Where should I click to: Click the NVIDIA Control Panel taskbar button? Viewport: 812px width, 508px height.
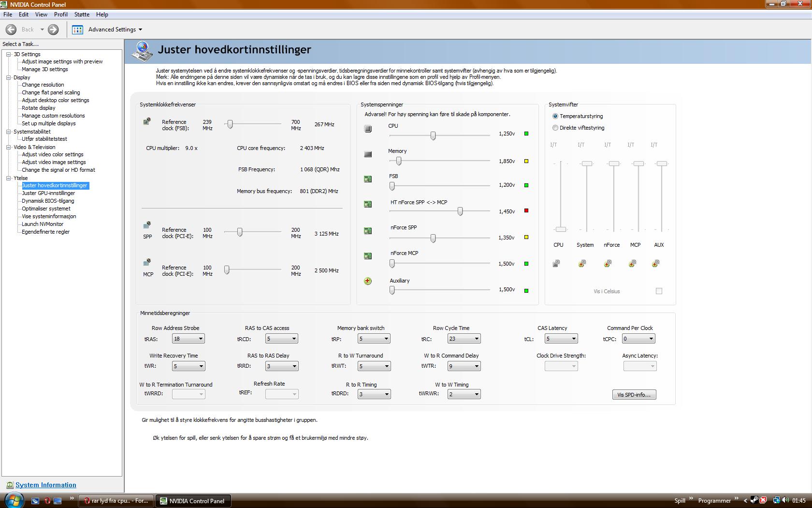(x=193, y=501)
